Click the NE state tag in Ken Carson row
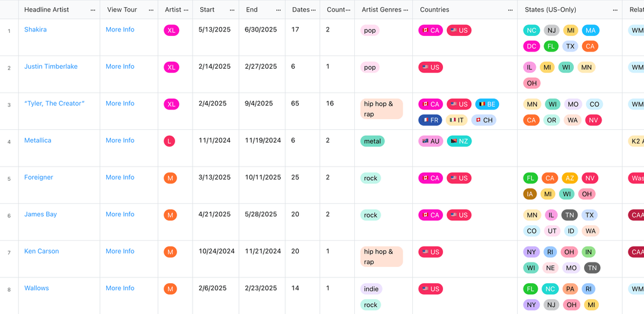644x314 pixels. 551,268
